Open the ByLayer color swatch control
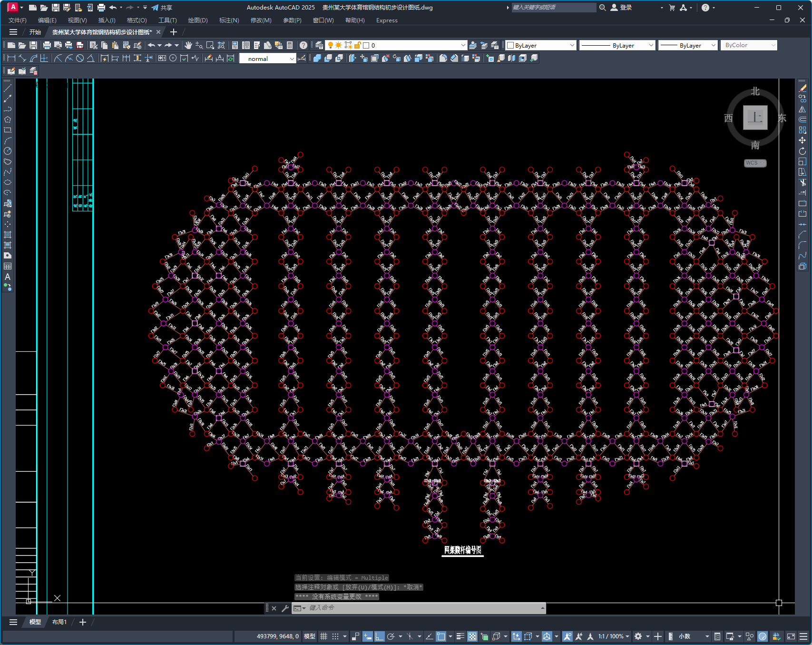812x645 pixels. point(541,45)
